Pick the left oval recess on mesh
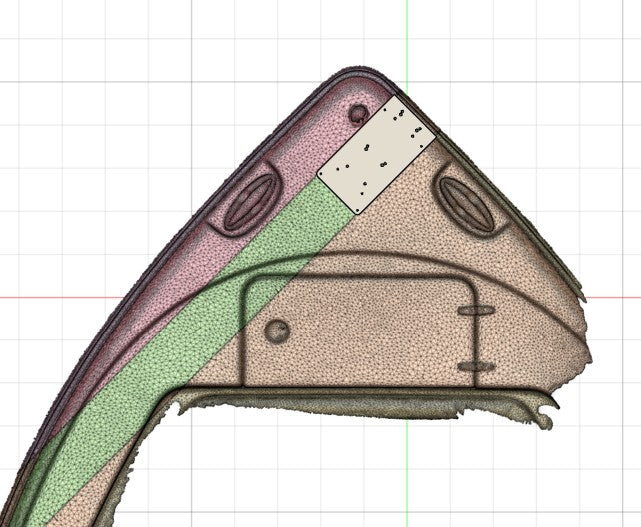641x527 pixels. (249, 202)
